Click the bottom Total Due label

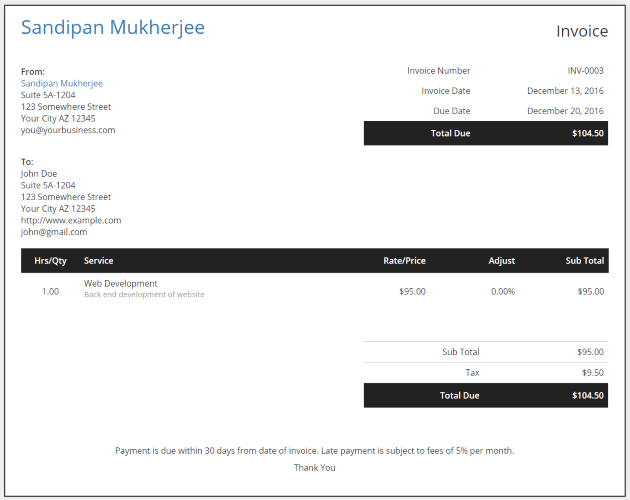[459, 395]
